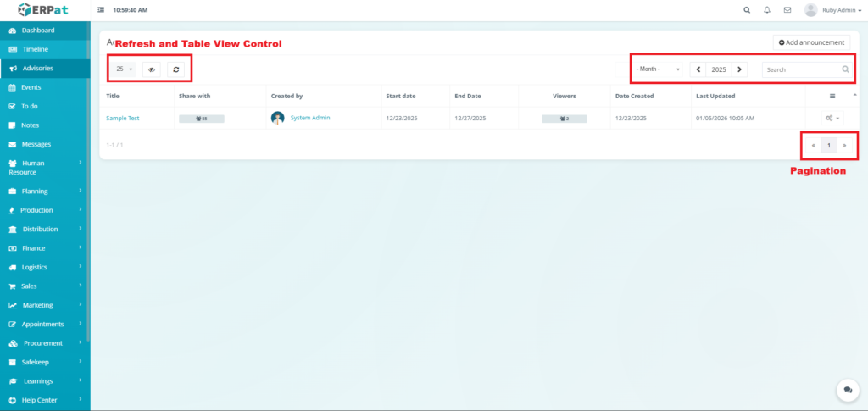Toggle the sidebar hamburger menu icon
This screenshot has width=868, height=411.
click(101, 10)
